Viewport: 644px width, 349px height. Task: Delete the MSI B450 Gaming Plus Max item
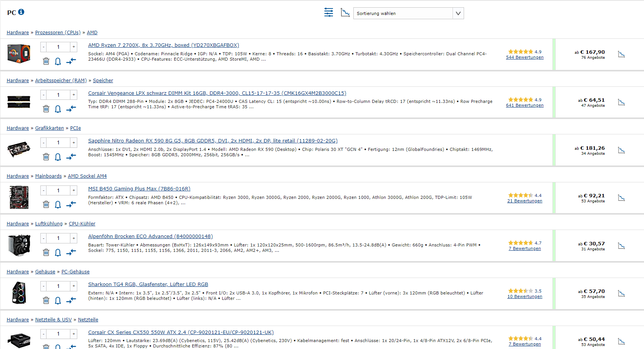tap(46, 204)
